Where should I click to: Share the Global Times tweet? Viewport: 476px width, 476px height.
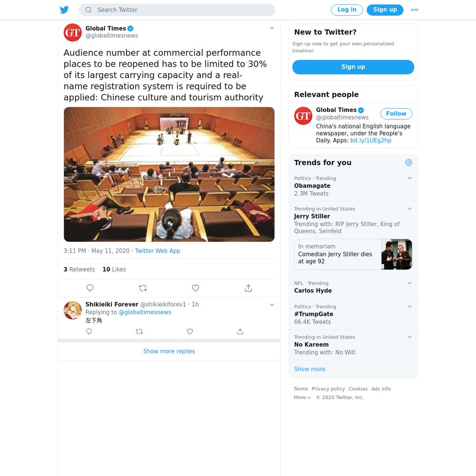tap(248, 288)
